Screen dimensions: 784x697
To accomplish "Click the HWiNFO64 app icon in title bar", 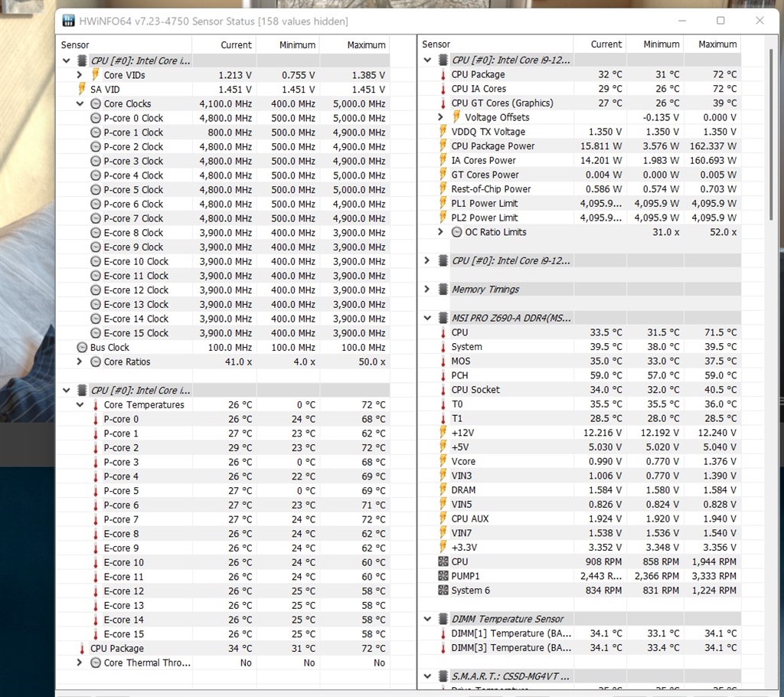I will coord(68,21).
